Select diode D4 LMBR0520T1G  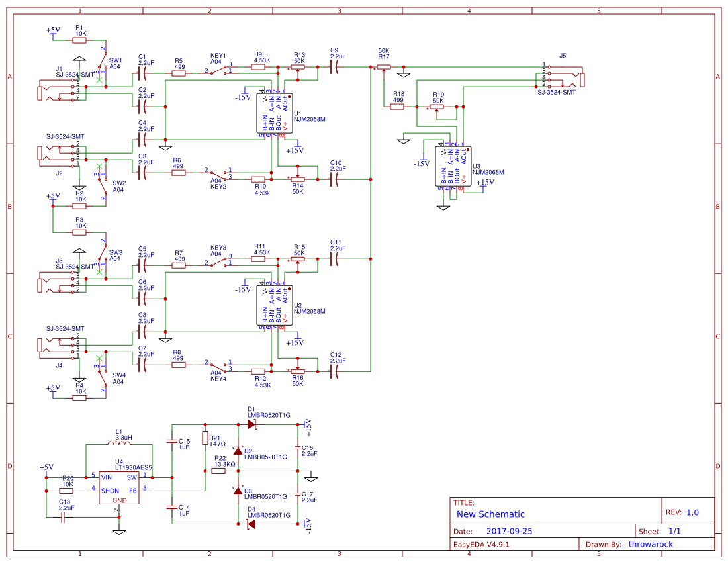251,523
